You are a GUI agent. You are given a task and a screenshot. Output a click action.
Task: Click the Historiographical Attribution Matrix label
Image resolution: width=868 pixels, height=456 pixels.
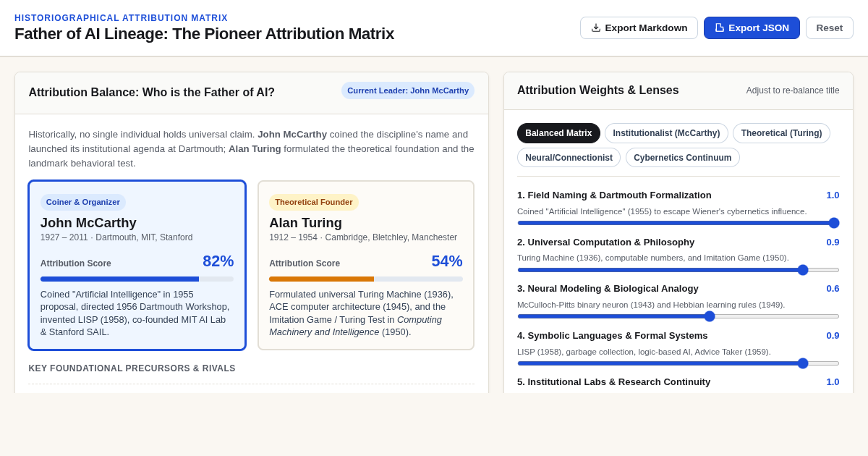(122, 18)
